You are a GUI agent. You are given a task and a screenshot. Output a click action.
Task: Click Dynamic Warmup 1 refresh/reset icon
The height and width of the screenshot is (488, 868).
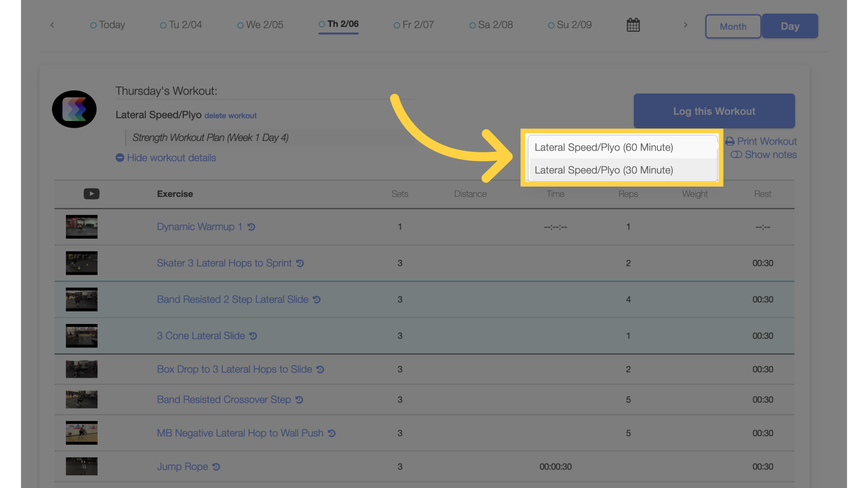251,226
